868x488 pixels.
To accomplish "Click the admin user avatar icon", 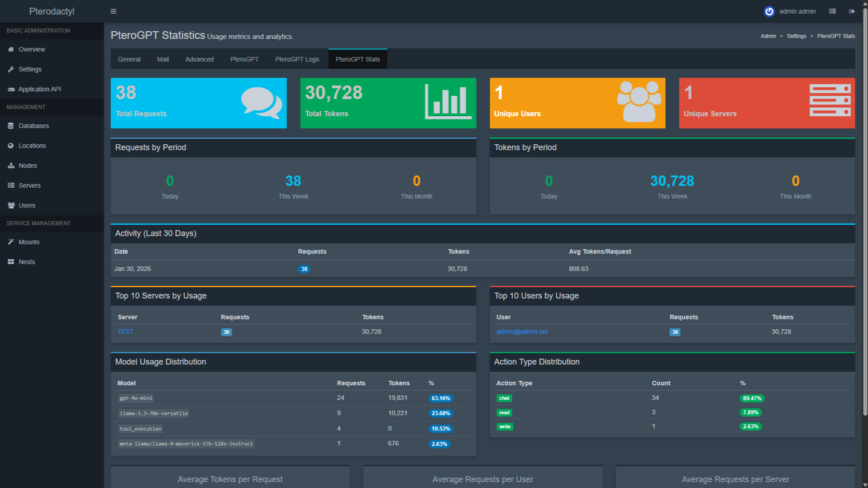I will tap(769, 11).
